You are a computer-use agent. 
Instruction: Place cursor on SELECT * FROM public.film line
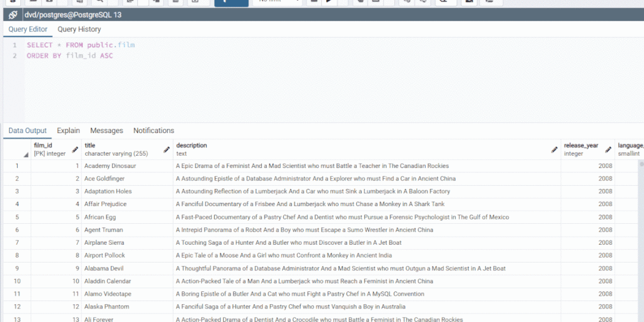pos(81,45)
